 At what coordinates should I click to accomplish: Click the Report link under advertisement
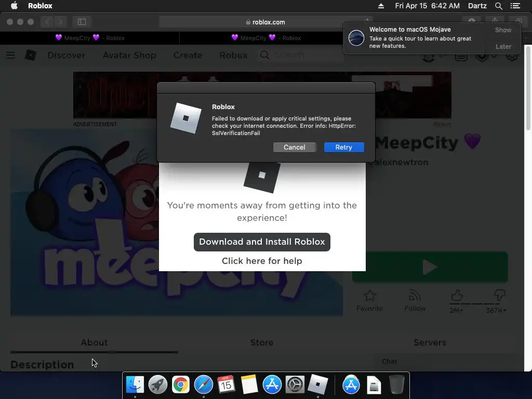(442, 125)
